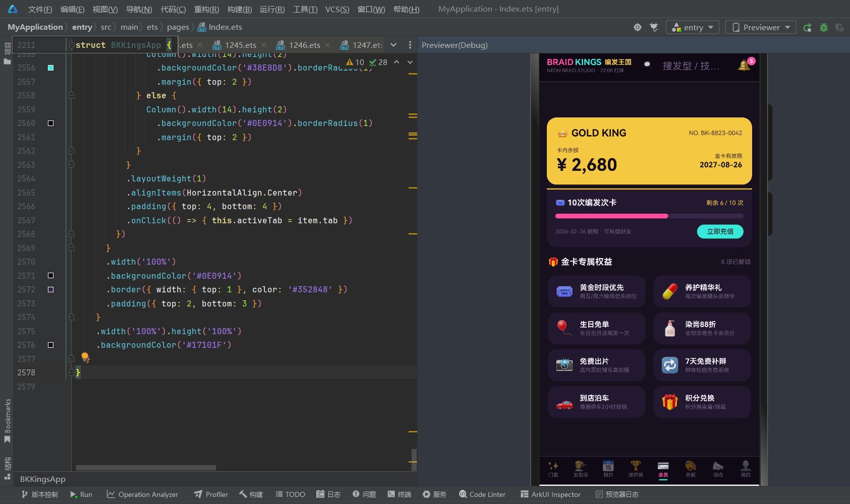Viewport: 850px width, 504px height.
Task: Switch to the 1246.ets editor tab
Action: (299, 45)
